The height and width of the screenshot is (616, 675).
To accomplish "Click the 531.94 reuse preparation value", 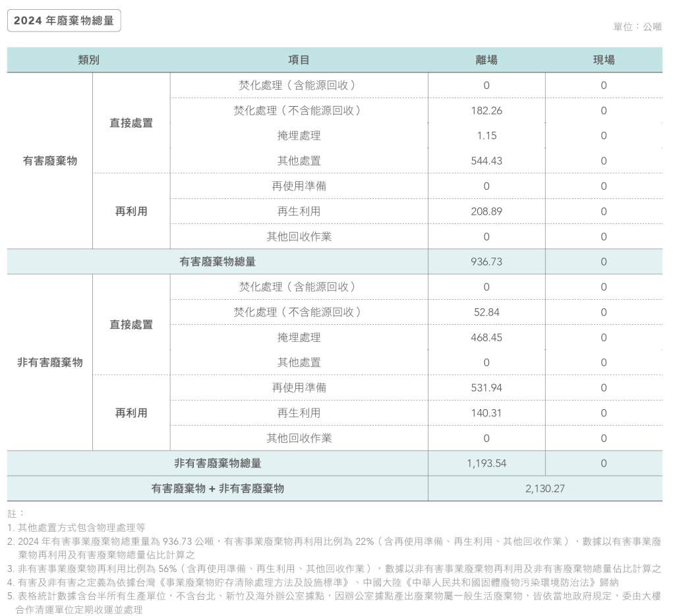I will [x=486, y=388].
